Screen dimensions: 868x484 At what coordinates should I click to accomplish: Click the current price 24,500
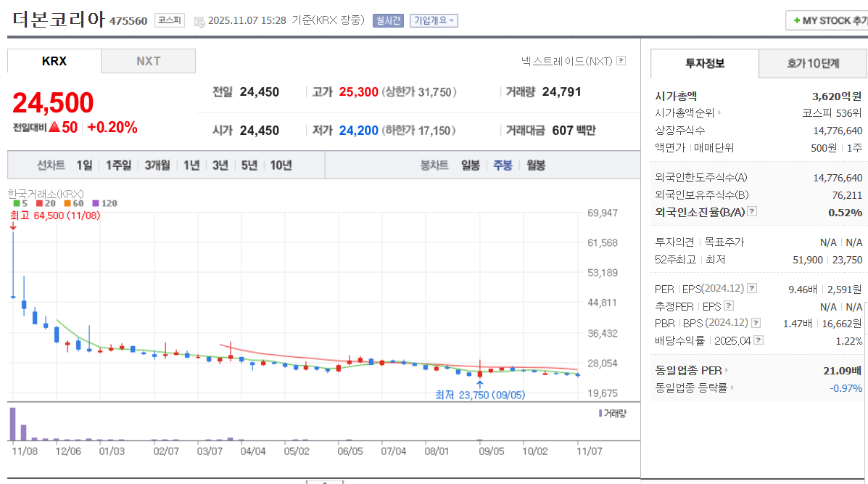(53, 103)
